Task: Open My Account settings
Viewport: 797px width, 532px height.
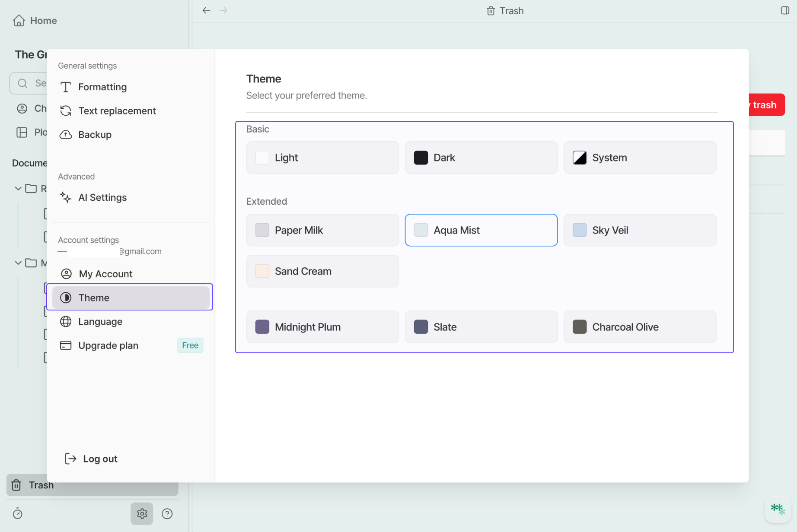Action: [131, 274]
